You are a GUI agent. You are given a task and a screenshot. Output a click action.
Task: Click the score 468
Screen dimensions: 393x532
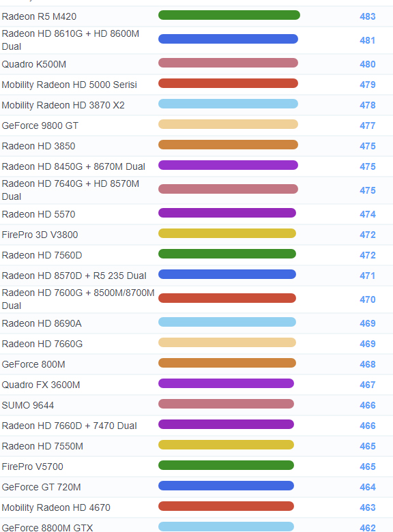pos(368,364)
